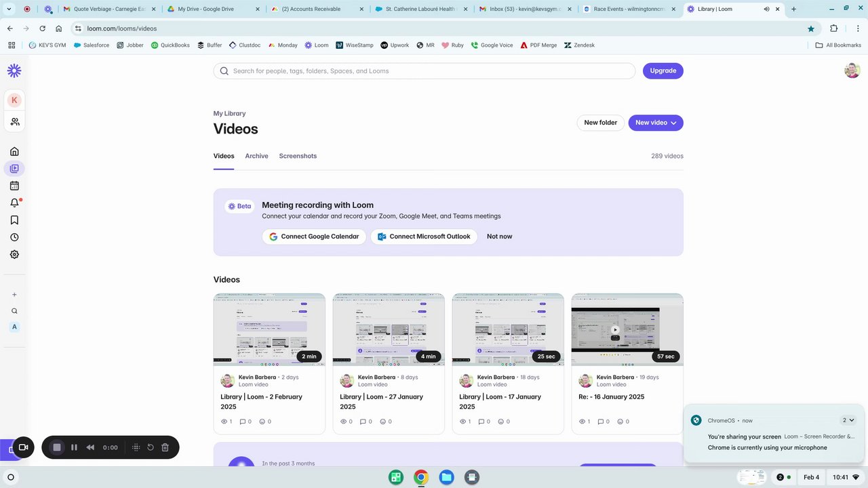
Task: Open All Bookmarks folder
Action: point(838,45)
